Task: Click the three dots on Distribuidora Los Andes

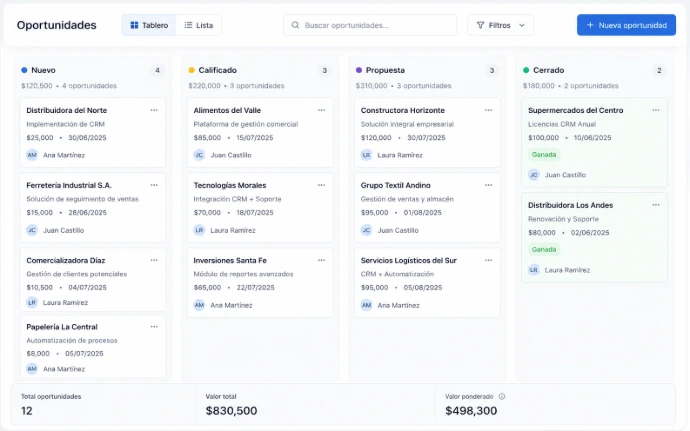Action: 656,205
